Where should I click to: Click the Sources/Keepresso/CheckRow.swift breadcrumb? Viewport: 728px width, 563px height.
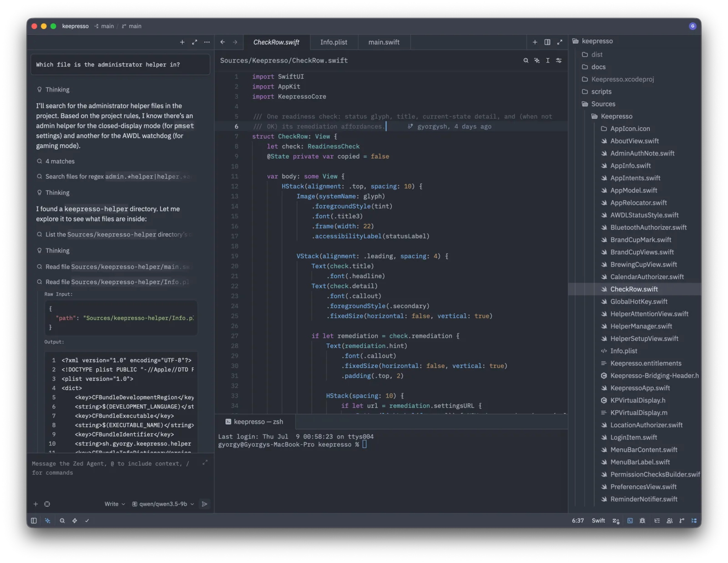284,60
